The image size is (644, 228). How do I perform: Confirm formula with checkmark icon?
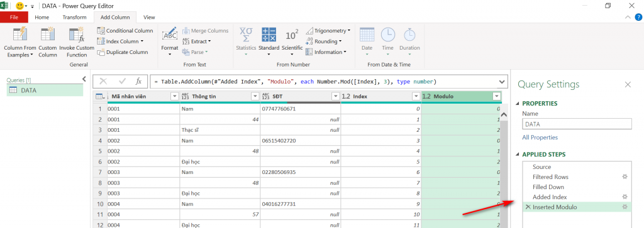point(122,81)
